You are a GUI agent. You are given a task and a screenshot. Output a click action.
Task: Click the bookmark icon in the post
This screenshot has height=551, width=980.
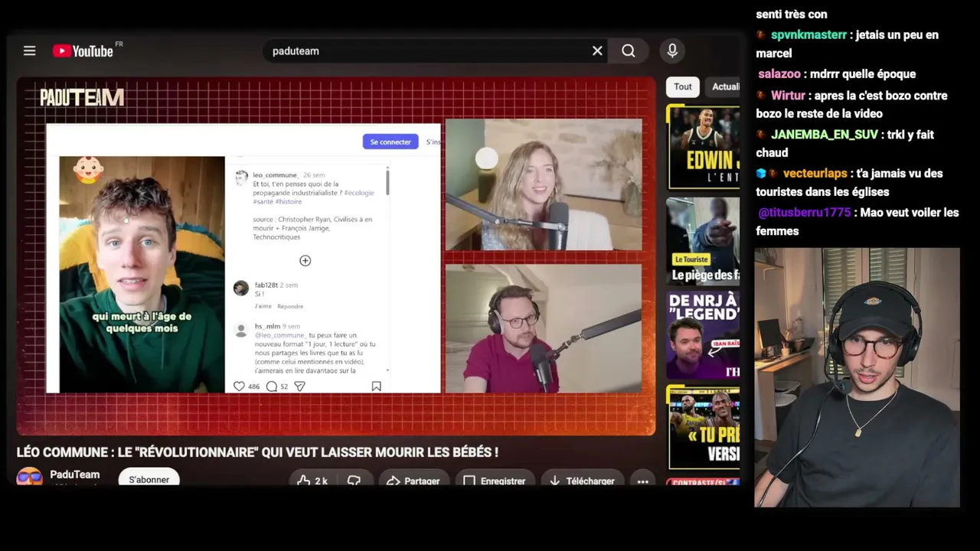tap(376, 386)
